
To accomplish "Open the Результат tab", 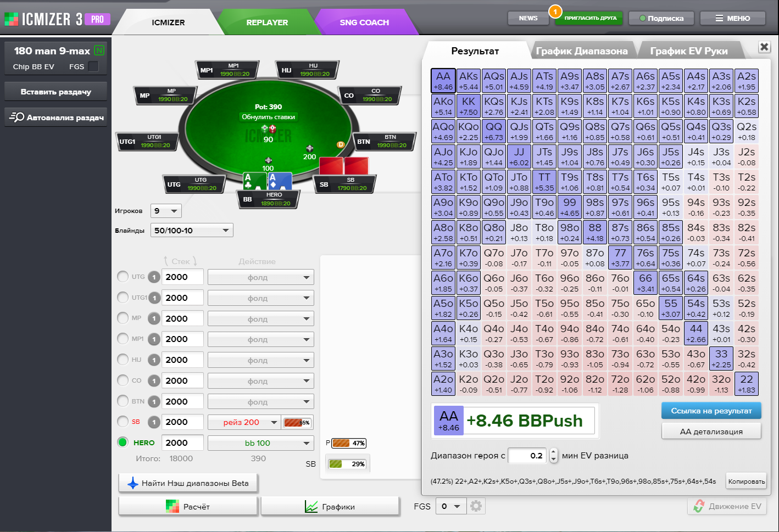I will click(475, 51).
